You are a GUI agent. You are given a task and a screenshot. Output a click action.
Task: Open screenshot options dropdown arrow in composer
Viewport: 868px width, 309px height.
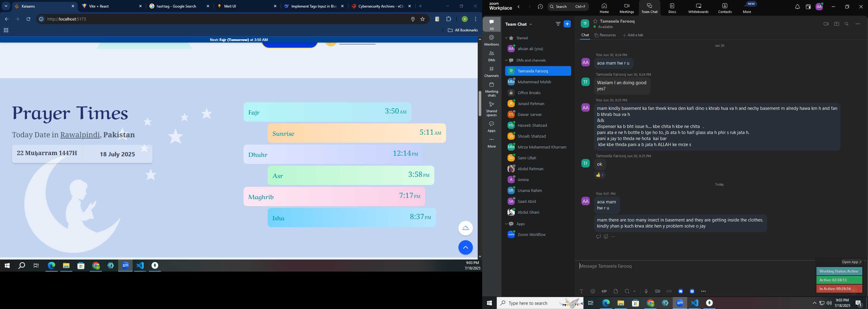(x=634, y=291)
